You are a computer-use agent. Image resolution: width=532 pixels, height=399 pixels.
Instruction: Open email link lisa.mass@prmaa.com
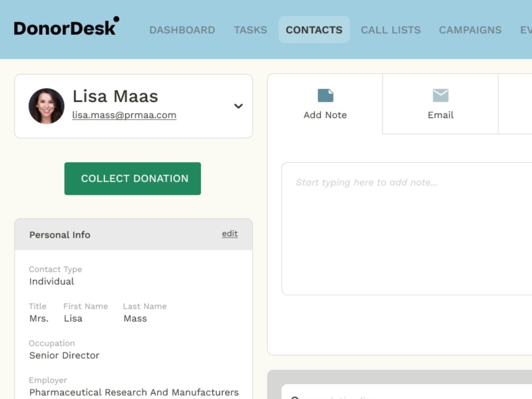point(124,115)
